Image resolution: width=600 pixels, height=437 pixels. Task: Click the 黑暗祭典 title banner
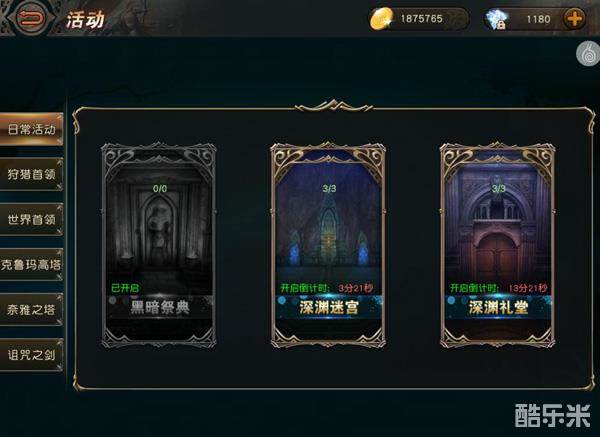(159, 307)
